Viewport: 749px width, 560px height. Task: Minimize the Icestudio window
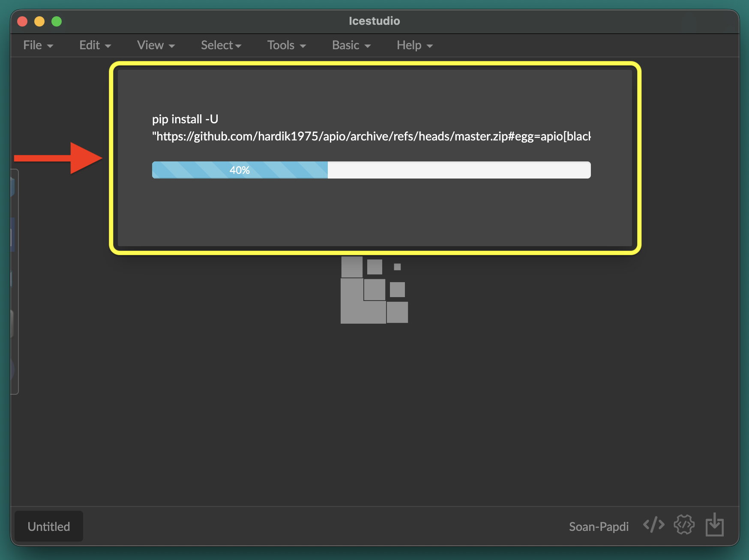pos(39,21)
